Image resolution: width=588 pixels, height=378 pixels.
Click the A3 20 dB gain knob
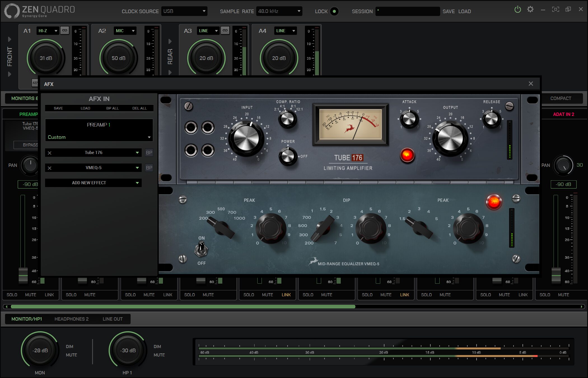click(206, 58)
